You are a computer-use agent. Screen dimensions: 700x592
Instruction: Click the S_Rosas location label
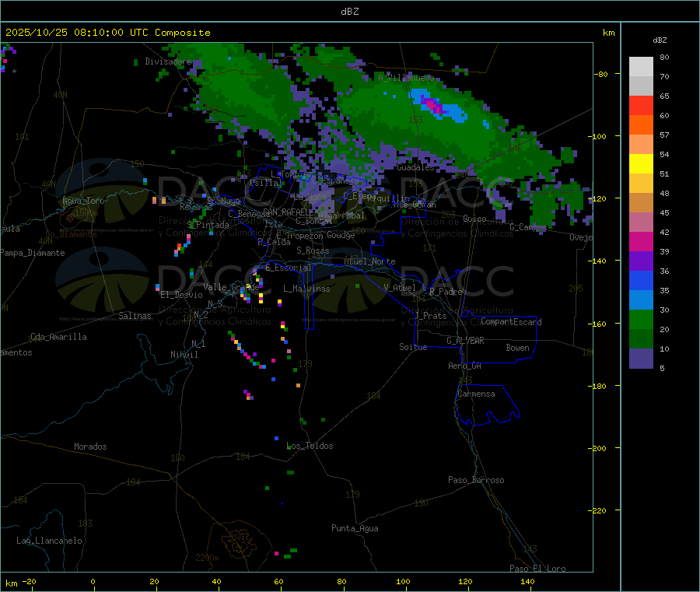tap(313, 251)
